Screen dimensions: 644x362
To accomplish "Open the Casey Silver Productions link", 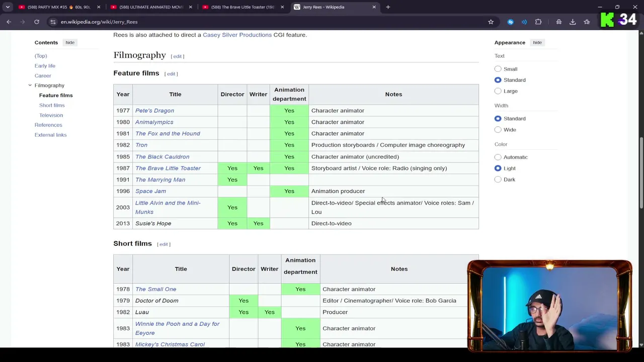I will pos(237,35).
